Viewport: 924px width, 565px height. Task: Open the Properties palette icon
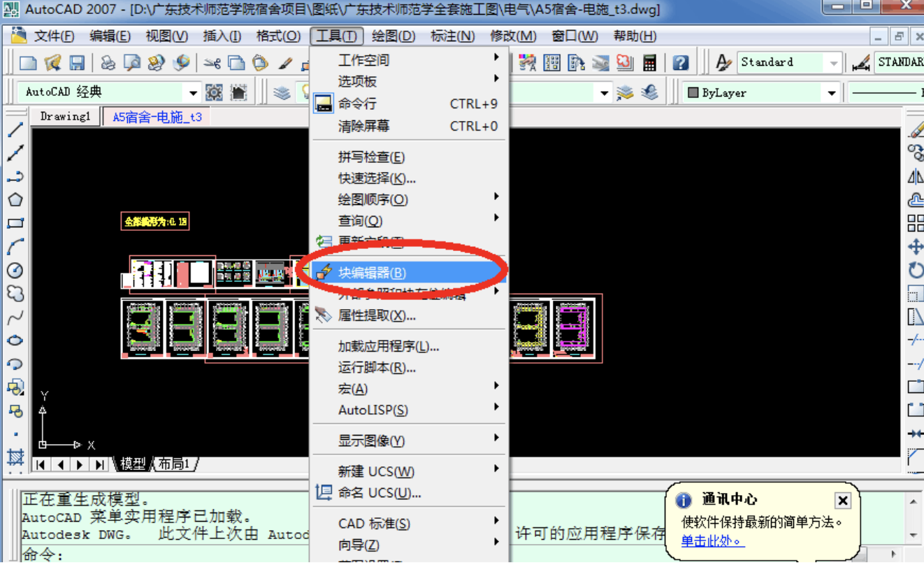[x=528, y=63]
